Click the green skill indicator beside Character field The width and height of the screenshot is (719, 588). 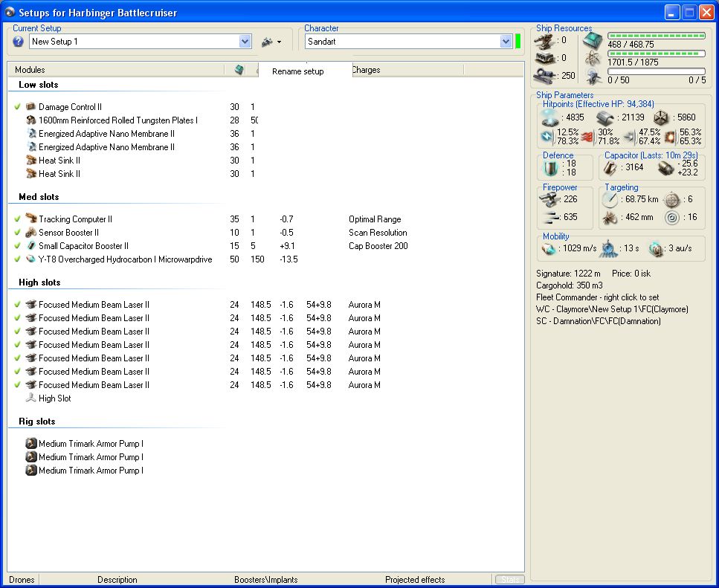[x=518, y=41]
